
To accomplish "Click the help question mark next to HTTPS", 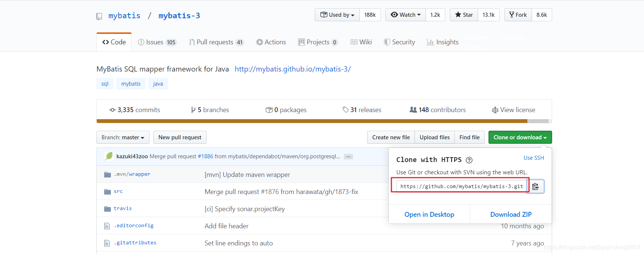I will point(469,160).
